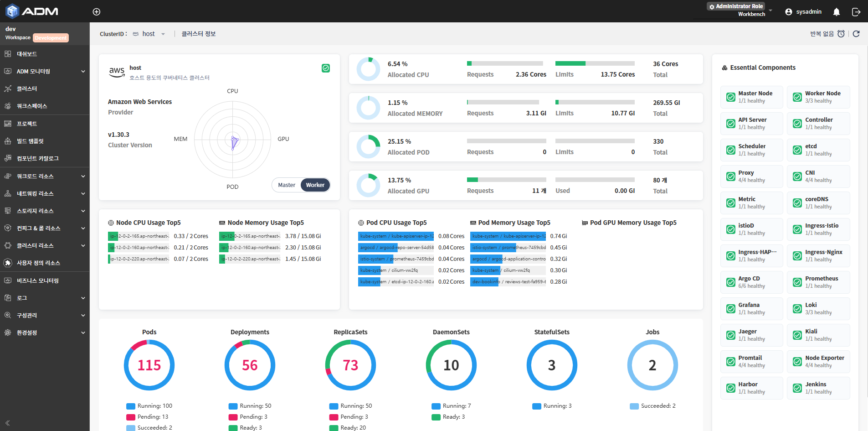868x431 pixels.
Task: Open the repeat interval clock icon
Action: pos(841,34)
